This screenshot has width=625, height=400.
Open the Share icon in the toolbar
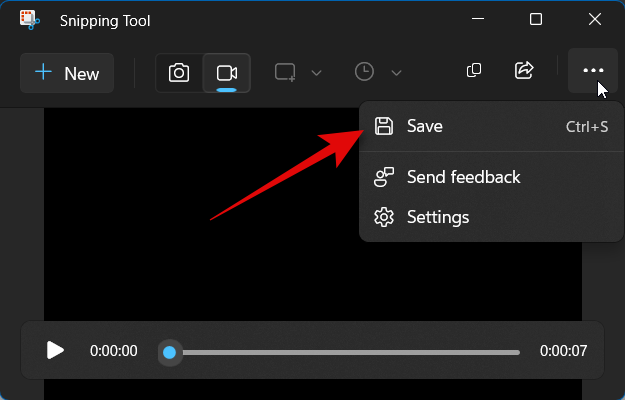click(524, 71)
